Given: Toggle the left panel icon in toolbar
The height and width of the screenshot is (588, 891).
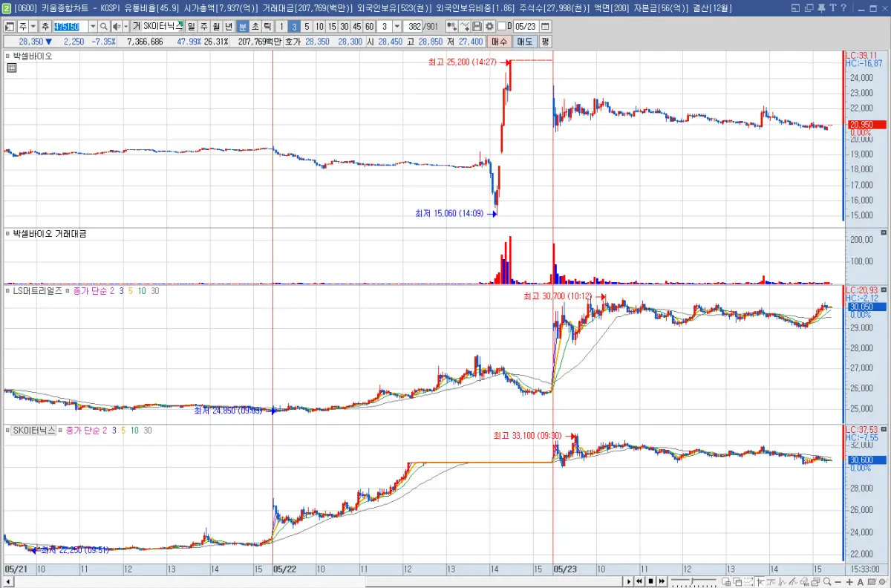Looking at the screenshot, I should click(x=10, y=26).
